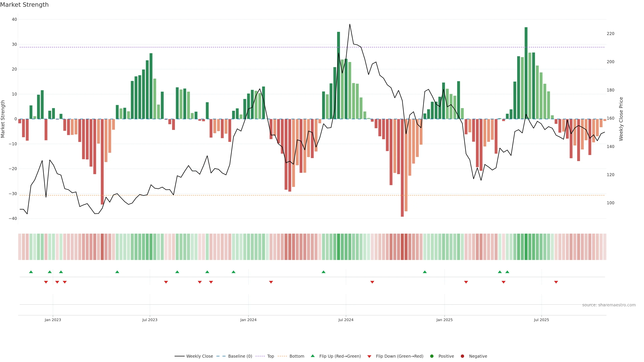The image size is (644, 362).
Task: Click the flip-up marker just before Jan 2025
Action: point(425,272)
